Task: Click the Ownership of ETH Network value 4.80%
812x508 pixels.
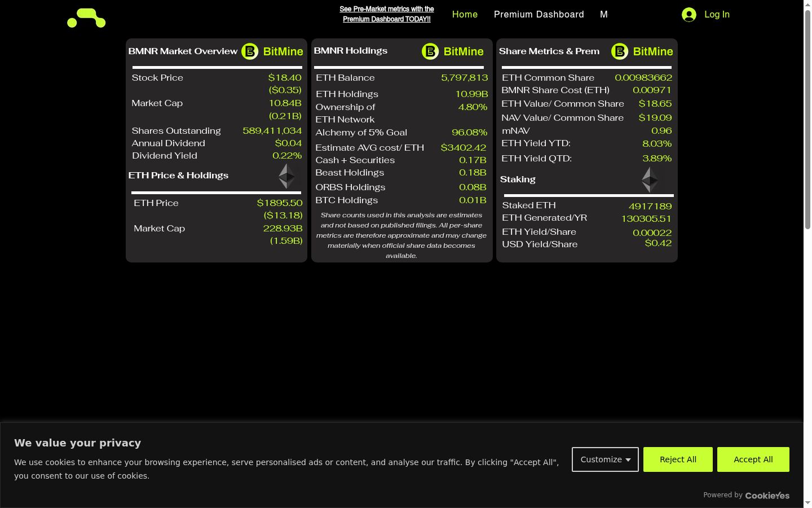Action: point(473,107)
